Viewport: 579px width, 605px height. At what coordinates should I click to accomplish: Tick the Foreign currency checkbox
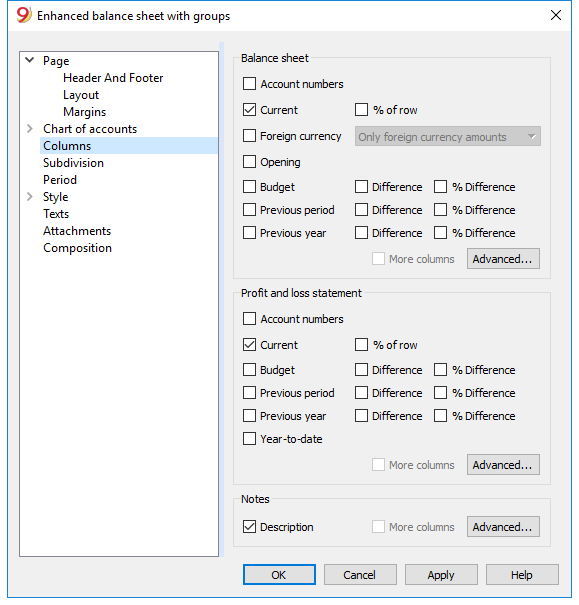click(x=250, y=136)
